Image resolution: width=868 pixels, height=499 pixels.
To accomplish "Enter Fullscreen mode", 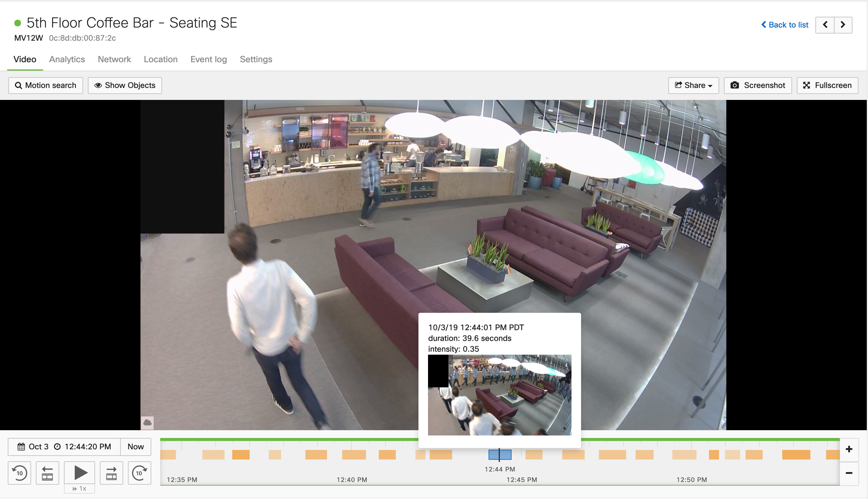I will (x=827, y=85).
